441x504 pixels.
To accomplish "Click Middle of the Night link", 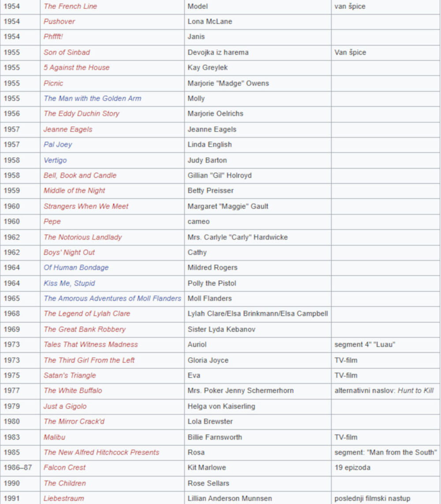I will click(74, 191).
